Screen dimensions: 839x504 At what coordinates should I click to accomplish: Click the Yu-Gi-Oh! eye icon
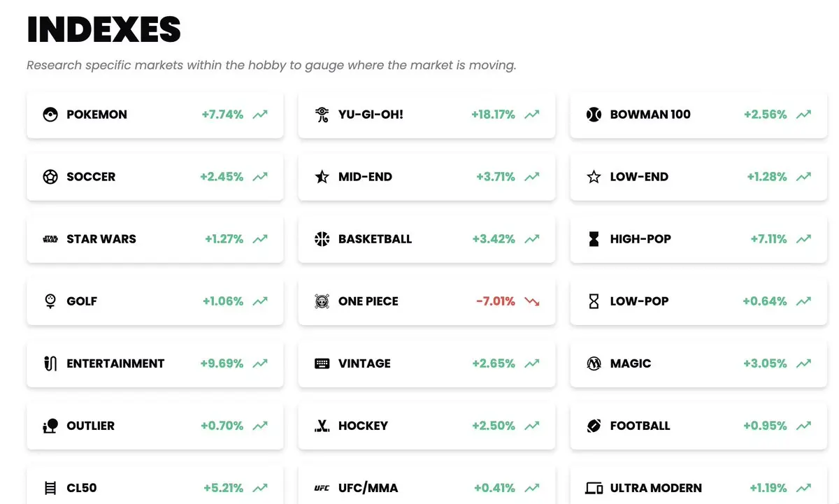tap(322, 115)
